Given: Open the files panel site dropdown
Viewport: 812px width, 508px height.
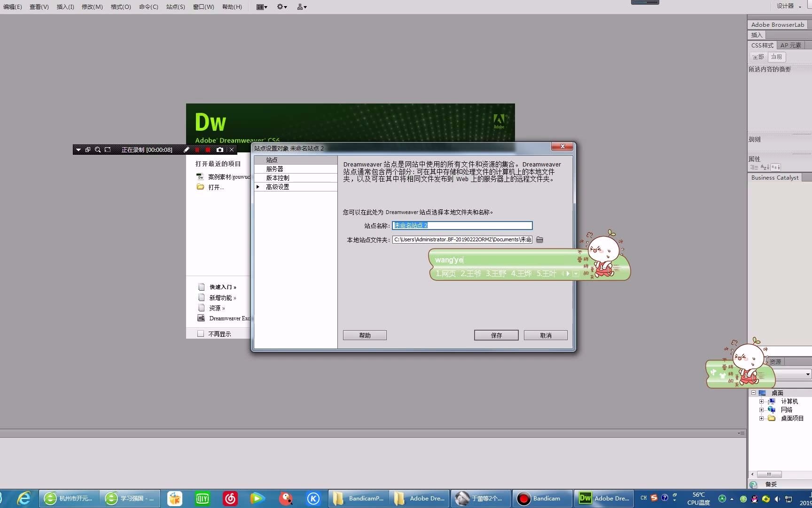Looking at the screenshot, I should pos(808,374).
